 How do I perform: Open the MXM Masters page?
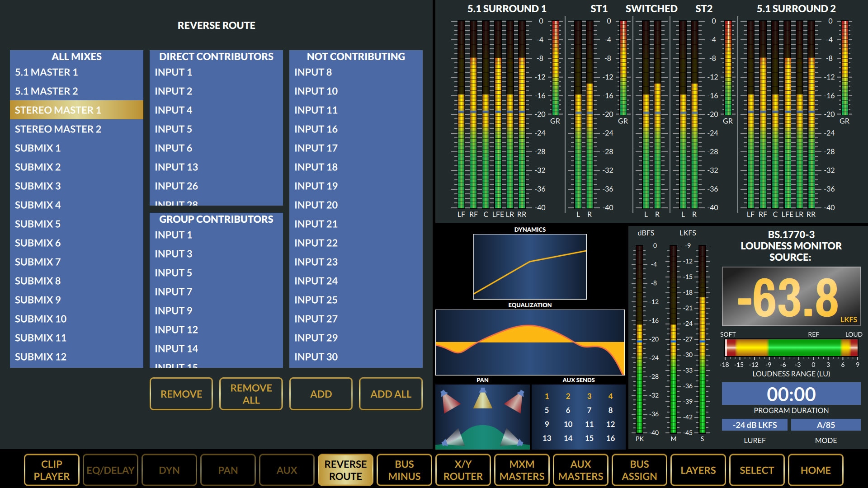pos(522,470)
